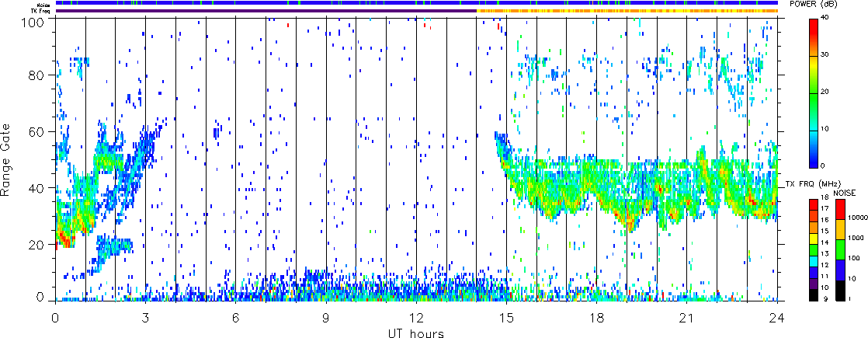Click the TX FRQ legend value 11
The width and height of the screenshot is (868, 338).
click(825, 276)
